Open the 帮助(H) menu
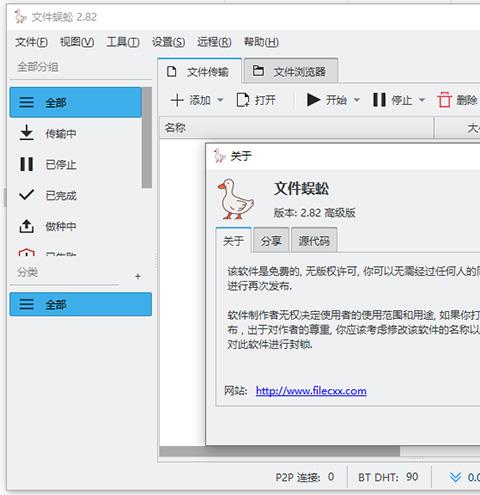Image resolution: width=480 pixels, height=495 pixels. point(261,42)
